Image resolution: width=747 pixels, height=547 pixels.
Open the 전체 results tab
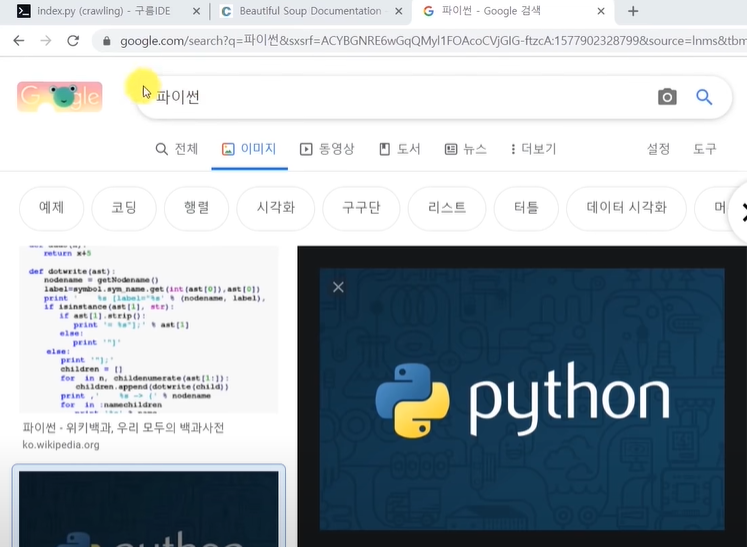[x=177, y=149]
